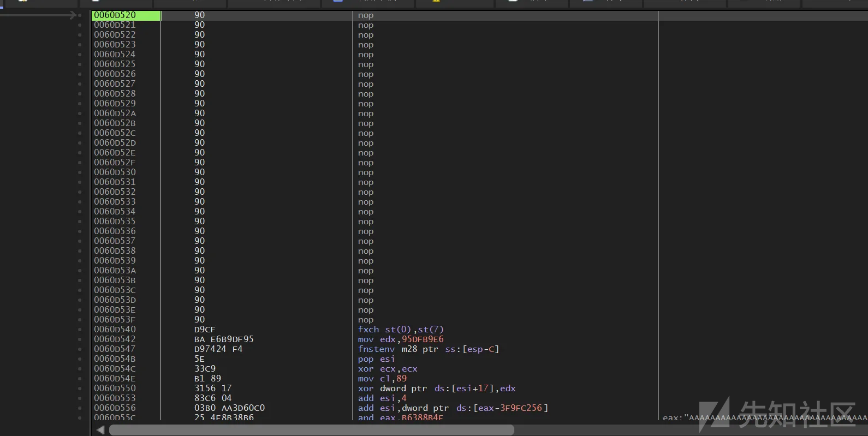
Task: Click opcode bytes D97424 F4
Action: click(218, 349)
